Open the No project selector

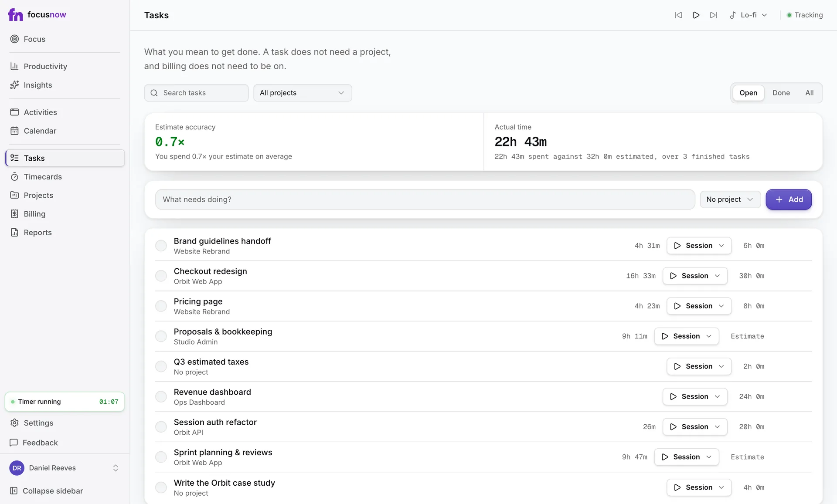coord(730,200)
